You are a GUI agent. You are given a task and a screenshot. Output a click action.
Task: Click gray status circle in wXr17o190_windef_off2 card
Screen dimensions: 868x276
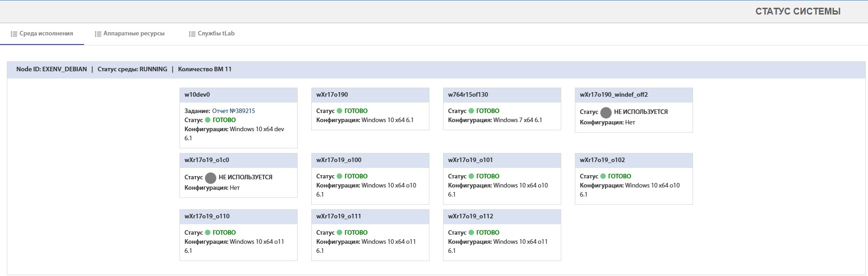(x=606, y=113)
